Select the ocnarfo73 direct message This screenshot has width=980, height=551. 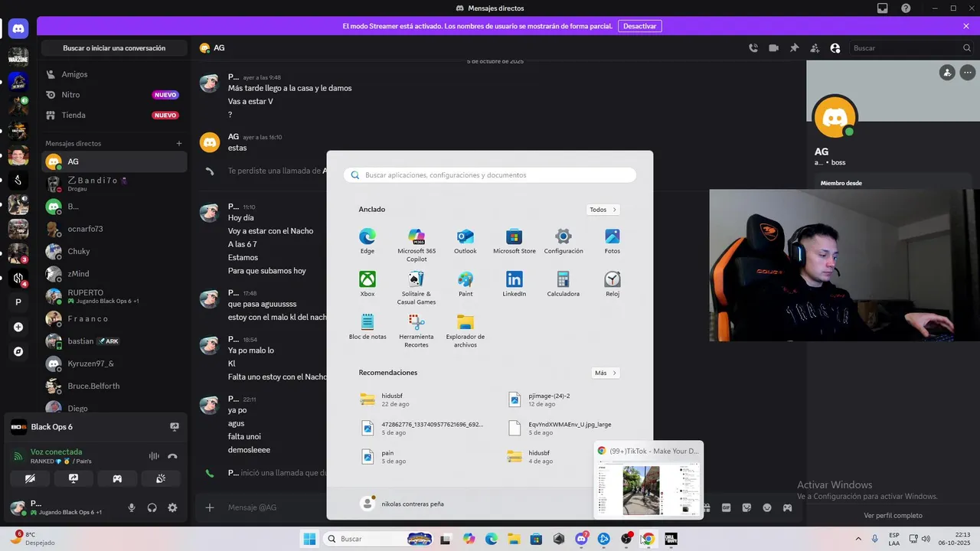tap(113, 229)
